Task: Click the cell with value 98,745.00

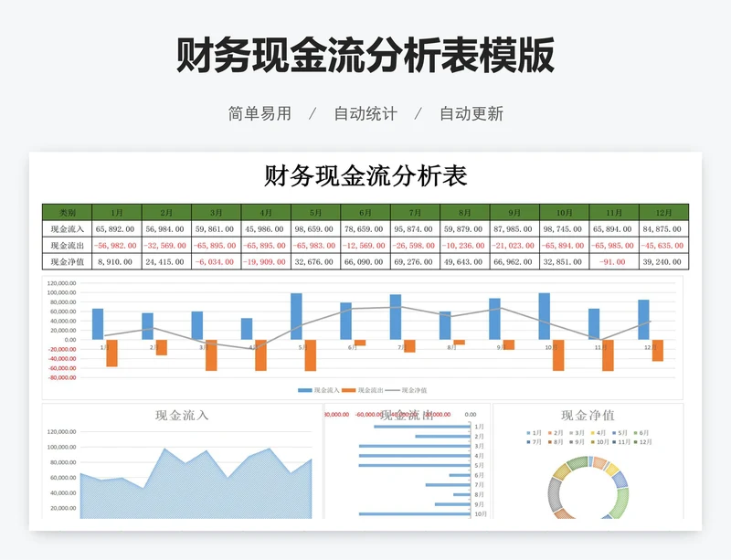Action: point(565,229)
